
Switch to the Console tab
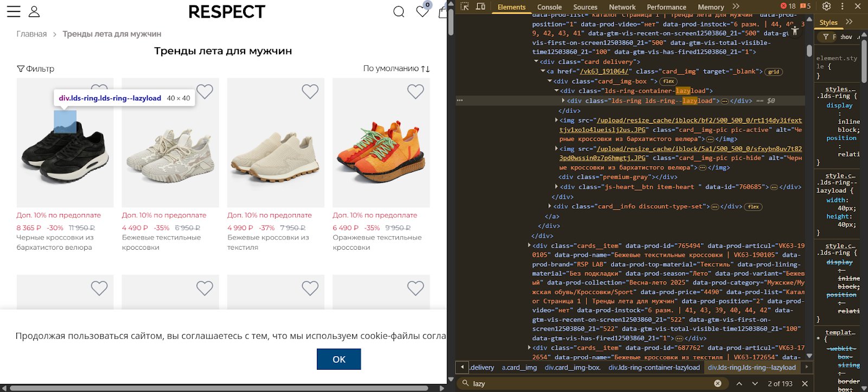pyautogui.click(x=549, y=7)
